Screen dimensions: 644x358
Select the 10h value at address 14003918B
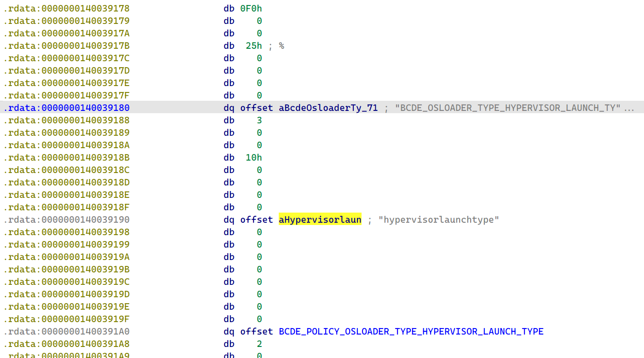tap(254, 157)
